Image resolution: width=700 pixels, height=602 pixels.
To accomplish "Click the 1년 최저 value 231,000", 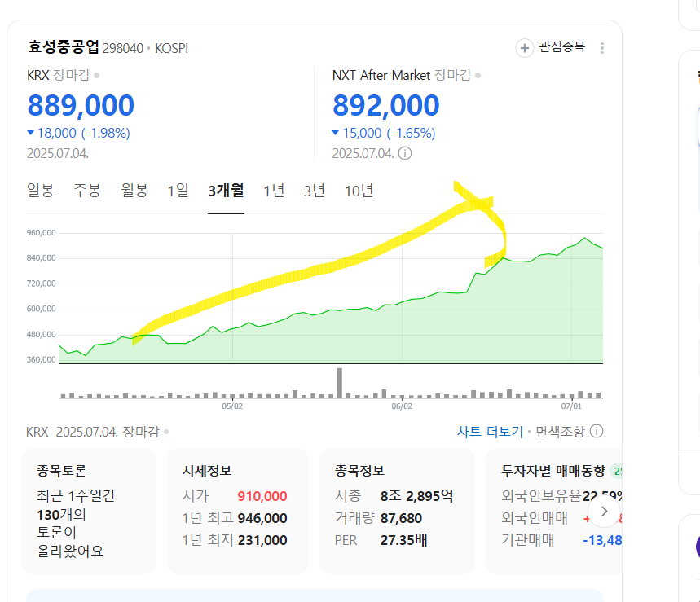I will (x=262, y=540).
